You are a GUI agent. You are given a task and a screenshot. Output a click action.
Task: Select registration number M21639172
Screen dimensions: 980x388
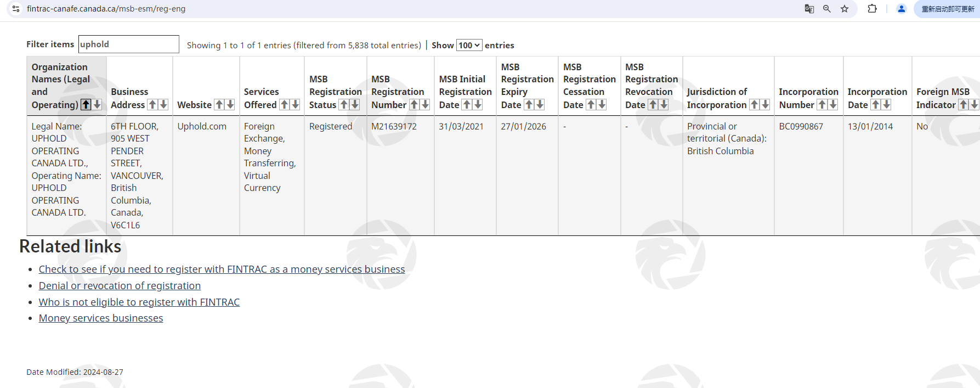click(x=394, y=126)
